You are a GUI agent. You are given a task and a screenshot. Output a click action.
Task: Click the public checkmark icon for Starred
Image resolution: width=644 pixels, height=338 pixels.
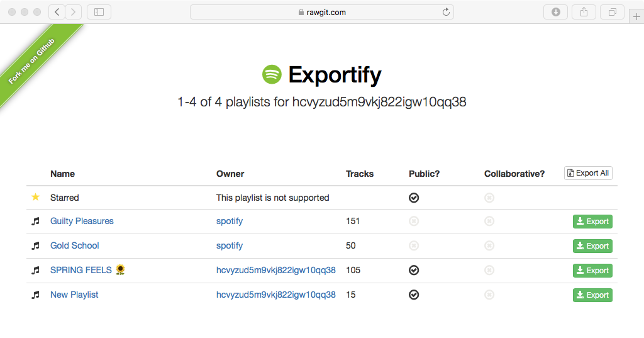tap(414, 198)
